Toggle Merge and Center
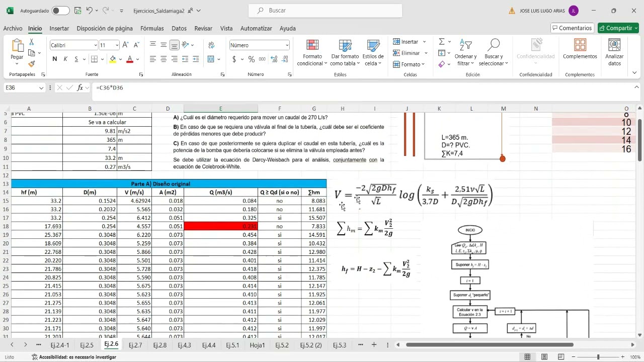The image size is (644, 362). [x=211, y=59]
